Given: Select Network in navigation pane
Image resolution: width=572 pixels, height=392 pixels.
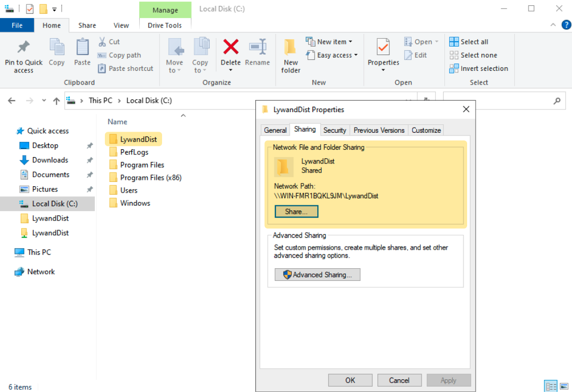Looking at the screenshot, I should coord(41,271).
